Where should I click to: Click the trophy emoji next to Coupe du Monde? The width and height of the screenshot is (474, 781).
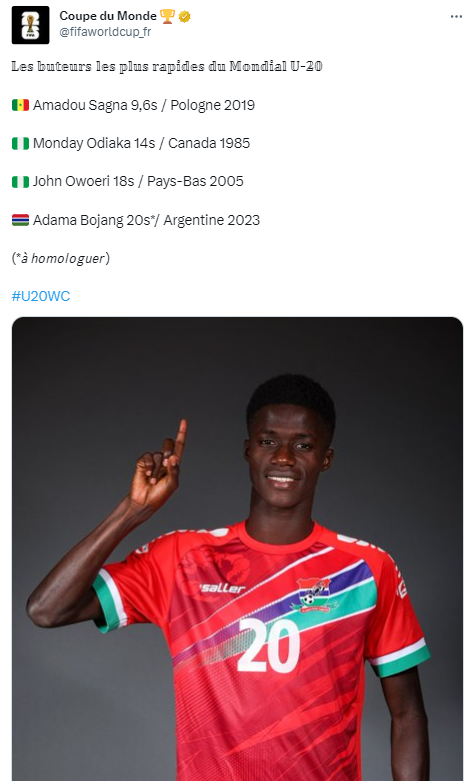tap(167, 16)
